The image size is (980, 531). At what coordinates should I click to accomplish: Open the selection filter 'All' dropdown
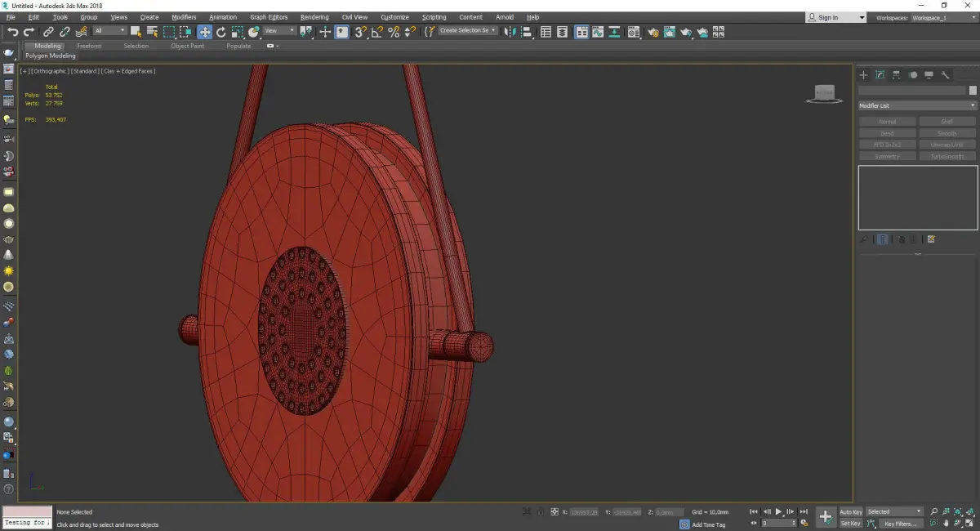(109, 31)
